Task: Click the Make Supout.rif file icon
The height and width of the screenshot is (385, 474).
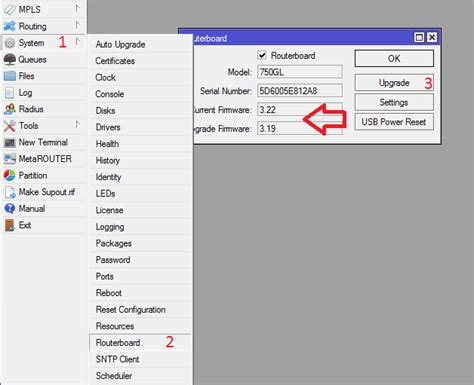Action: coord(10,192)
